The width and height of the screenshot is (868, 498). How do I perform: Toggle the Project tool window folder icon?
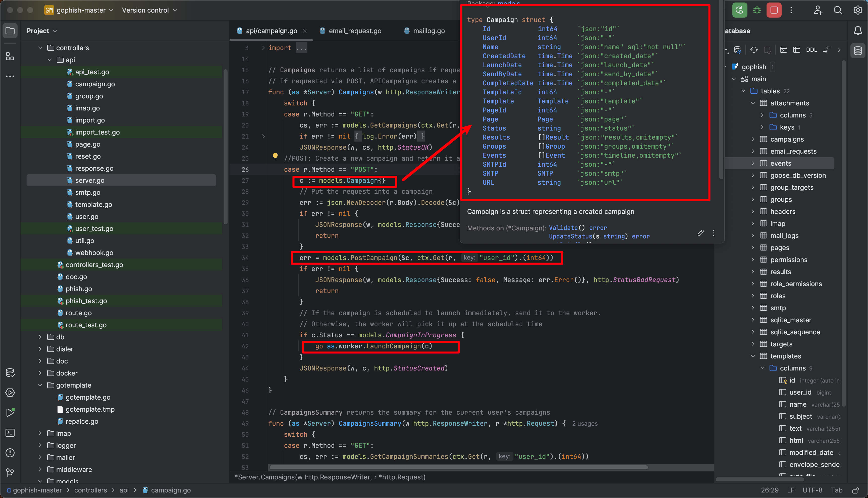[10, 31]
